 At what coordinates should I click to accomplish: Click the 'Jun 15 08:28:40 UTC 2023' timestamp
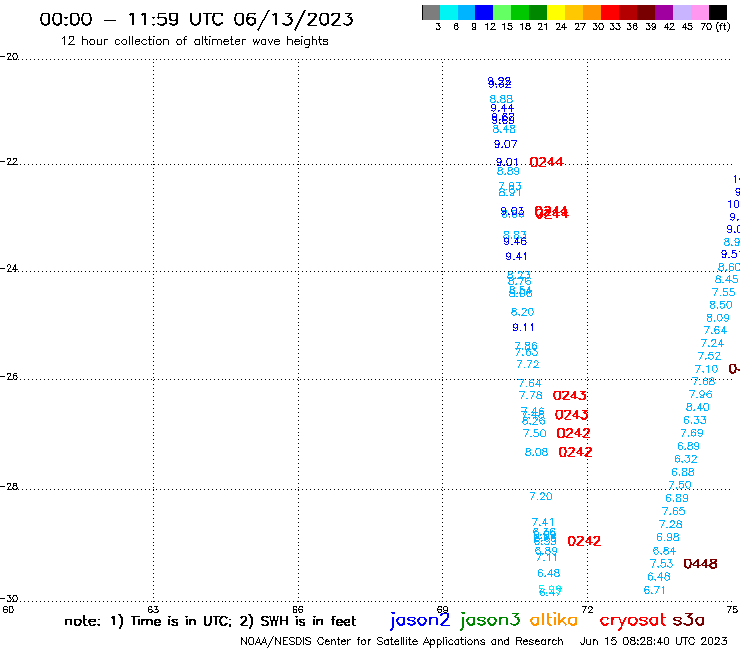tap(654, 641)
